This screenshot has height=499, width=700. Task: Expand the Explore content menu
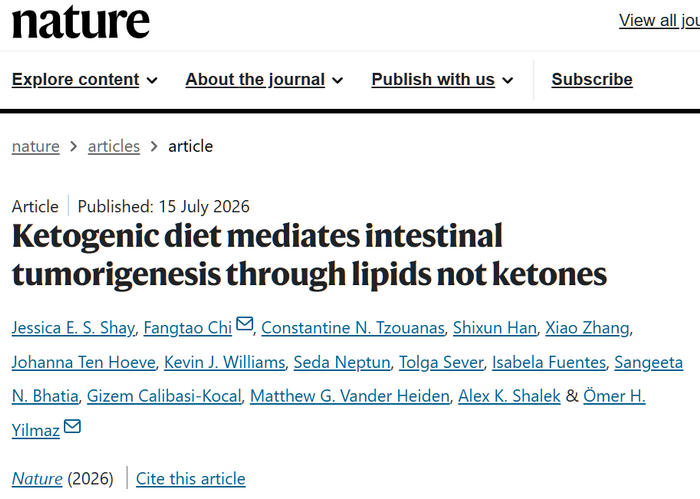(x=84, y=79)
